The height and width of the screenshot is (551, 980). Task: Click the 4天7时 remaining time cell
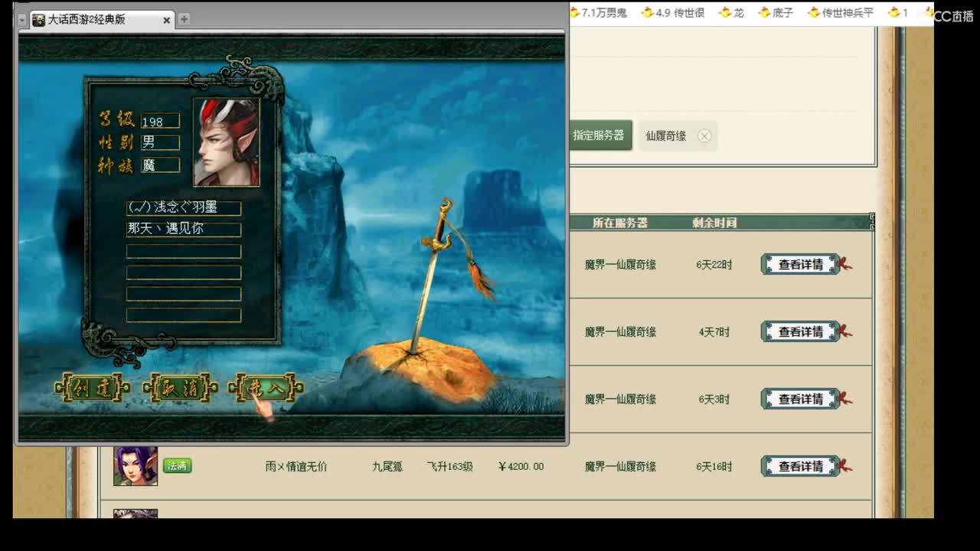[x=714, y=331]
